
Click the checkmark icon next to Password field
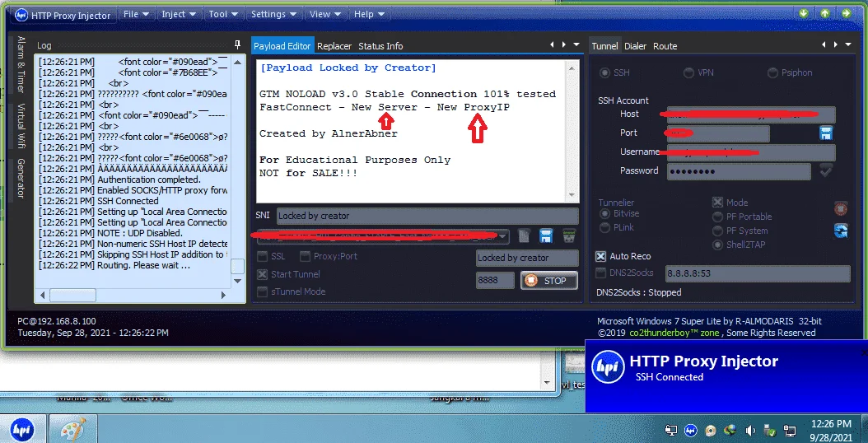826,170
